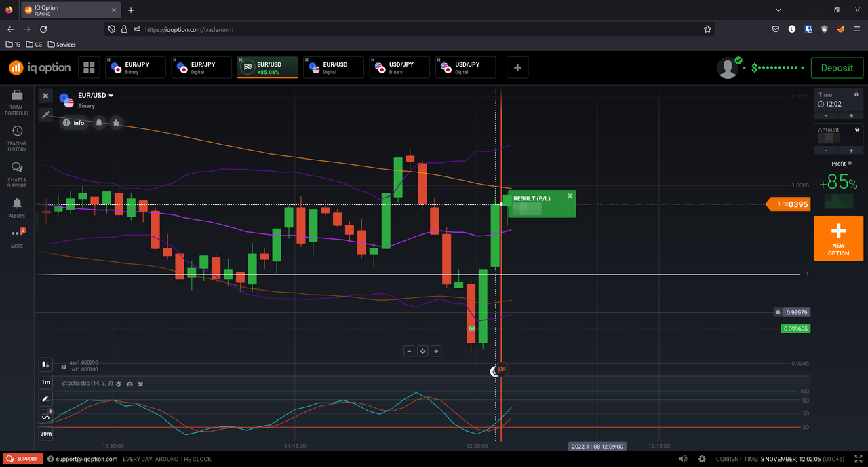Screen dimensions: 868x467
Task: Remove the Stochastic indicator
Action: [x=141, y=384]
